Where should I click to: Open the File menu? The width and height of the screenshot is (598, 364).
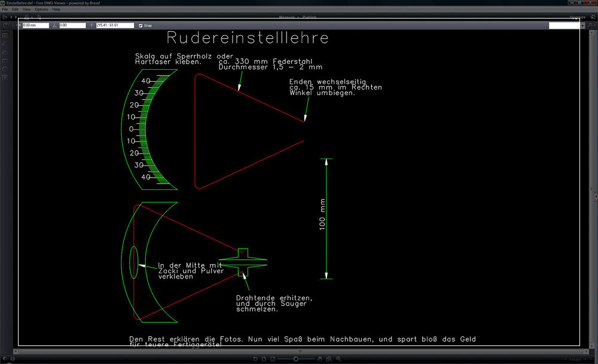point(5,10)
